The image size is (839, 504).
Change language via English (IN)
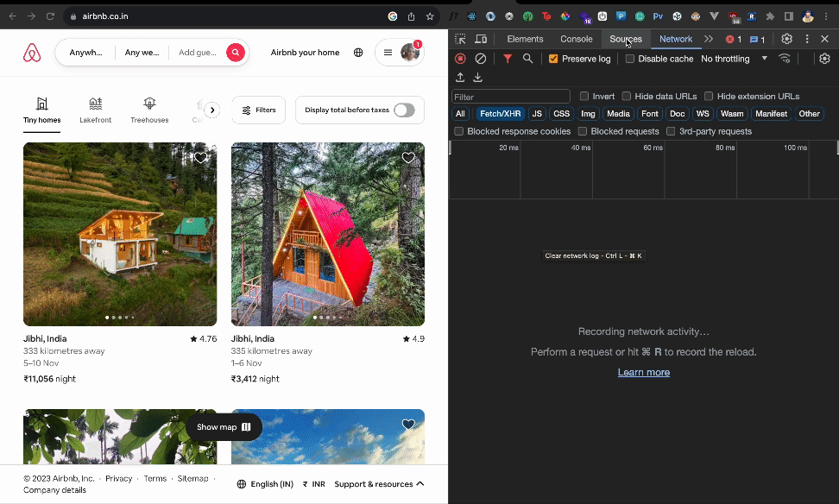pos(265,484)
